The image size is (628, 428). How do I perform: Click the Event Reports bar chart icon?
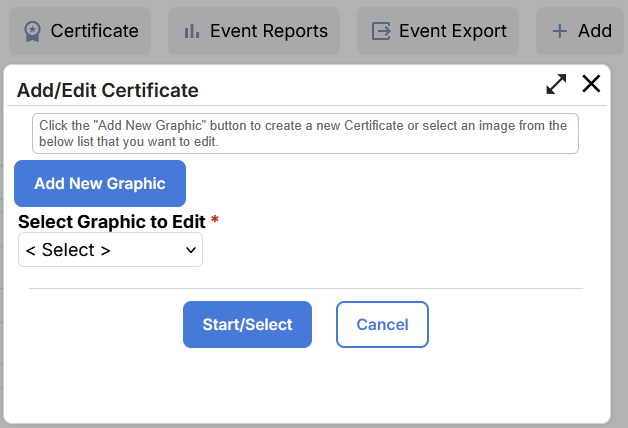pyautogui.click(x=191, y=31)
